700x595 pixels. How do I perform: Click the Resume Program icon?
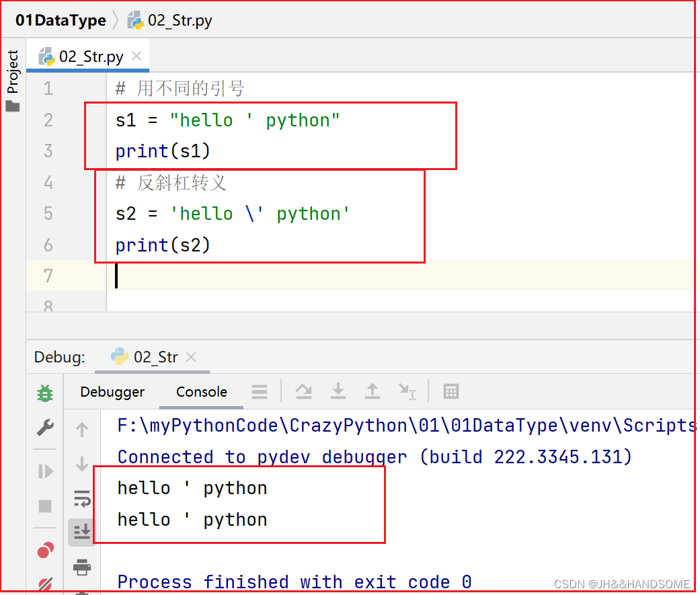(45, 471)
